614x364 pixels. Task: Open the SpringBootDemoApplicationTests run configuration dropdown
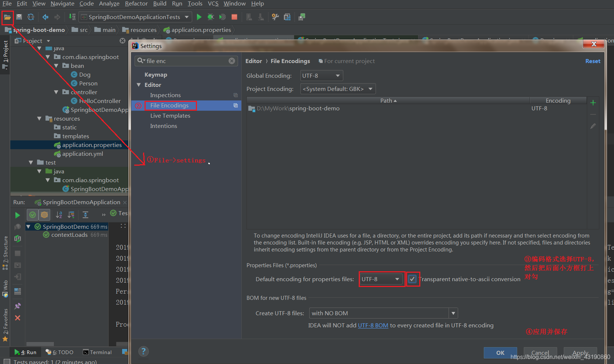click(x=135, y=17)
